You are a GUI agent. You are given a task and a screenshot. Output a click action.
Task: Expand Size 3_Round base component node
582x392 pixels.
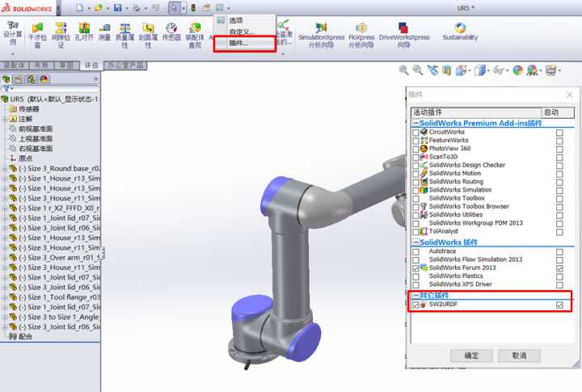click(x=5, y=169)
